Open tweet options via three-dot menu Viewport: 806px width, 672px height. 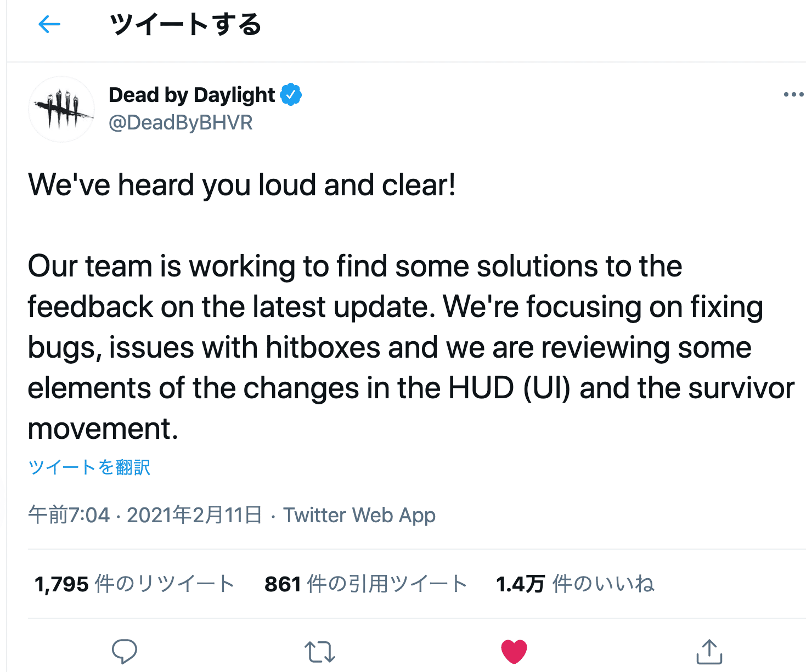(793, 94)
